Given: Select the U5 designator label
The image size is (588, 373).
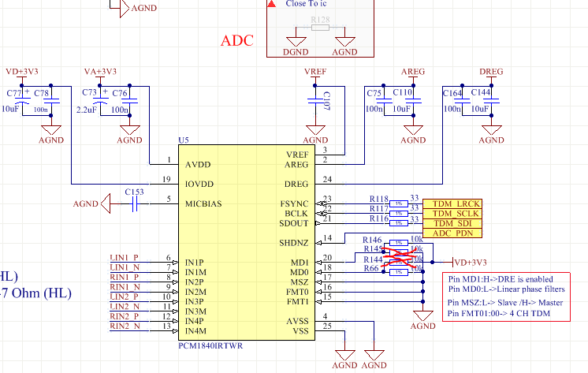Looking at the screenshot, I should [184, 140].
